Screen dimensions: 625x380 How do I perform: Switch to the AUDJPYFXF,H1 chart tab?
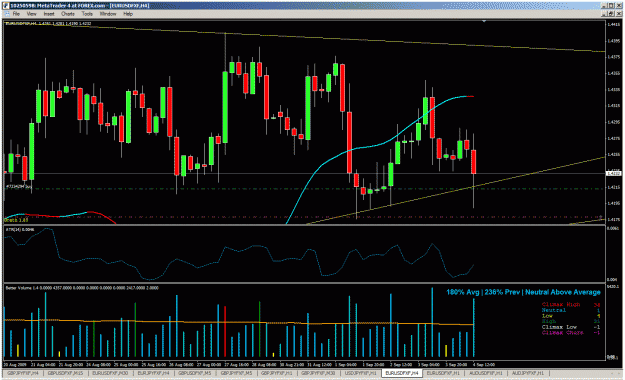527,373
